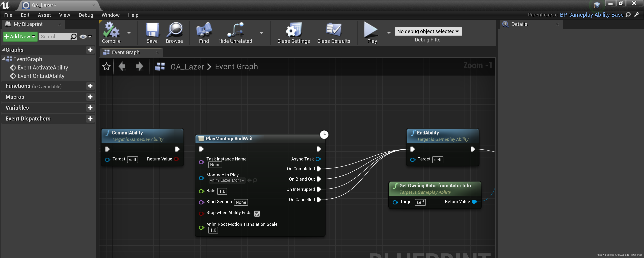Toggle the Stop when Ability Ends checkbox
Screen dimensions: 644x258
257,214
